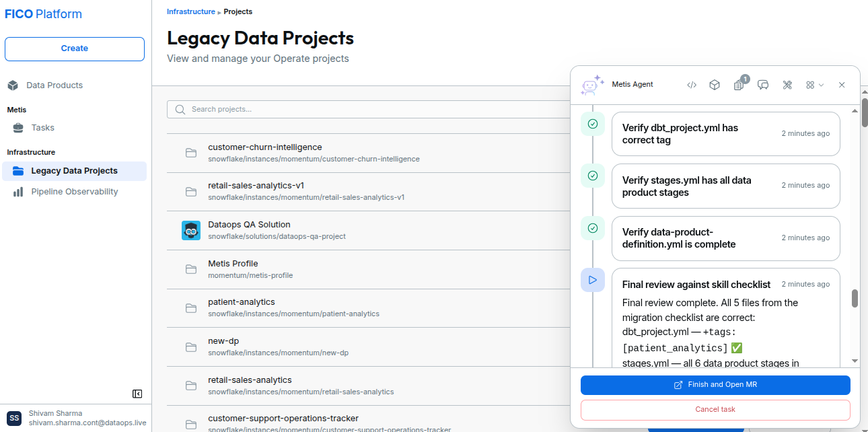Click the folder icon for retail-sales-analytics-v1
The width and height of the screenshot is (868, 432).
click(191, 192)
